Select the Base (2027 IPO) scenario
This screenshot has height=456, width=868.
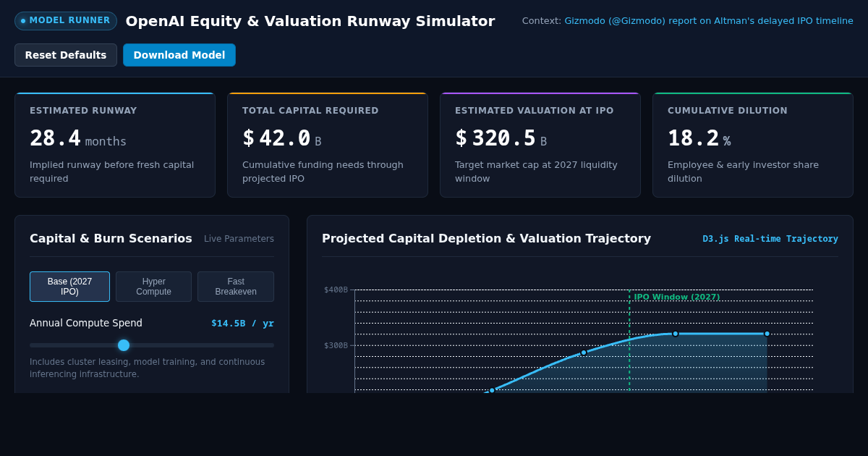point(69,287)
